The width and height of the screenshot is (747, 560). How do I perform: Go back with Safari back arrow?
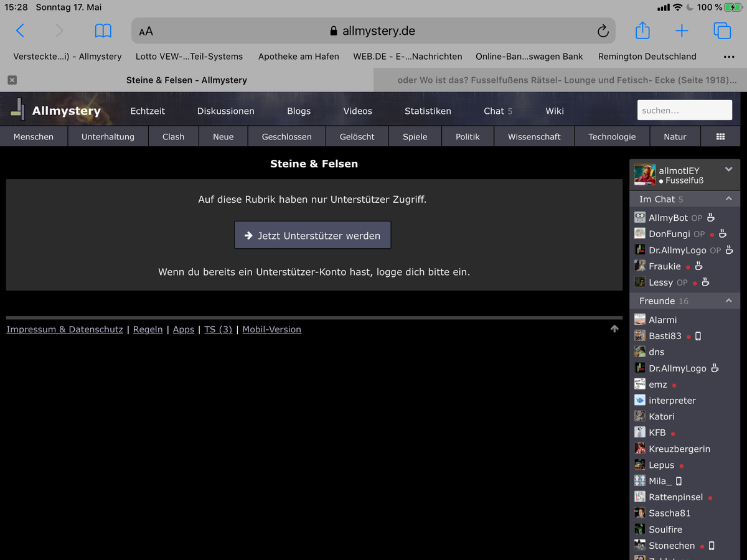tap(20, 30)
